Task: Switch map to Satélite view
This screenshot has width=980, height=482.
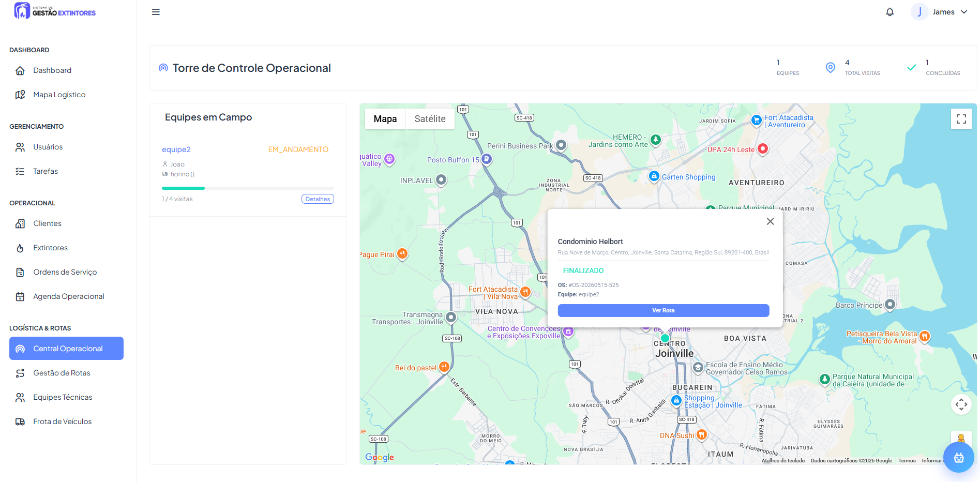Action: (430, 119)
